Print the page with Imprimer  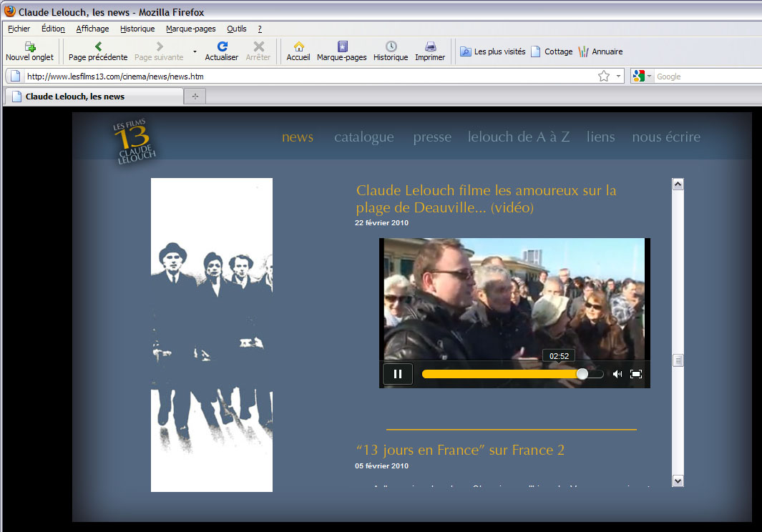point(430,51)
